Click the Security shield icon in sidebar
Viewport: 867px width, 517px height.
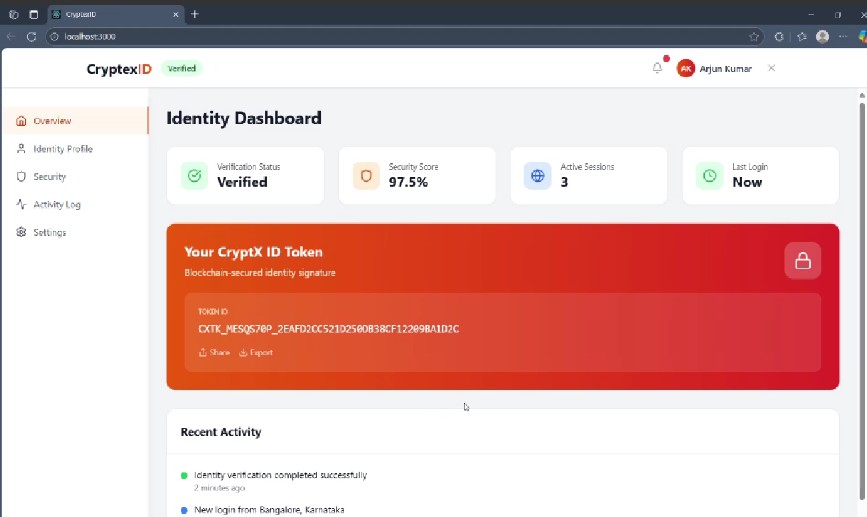(x=21, y=176)
